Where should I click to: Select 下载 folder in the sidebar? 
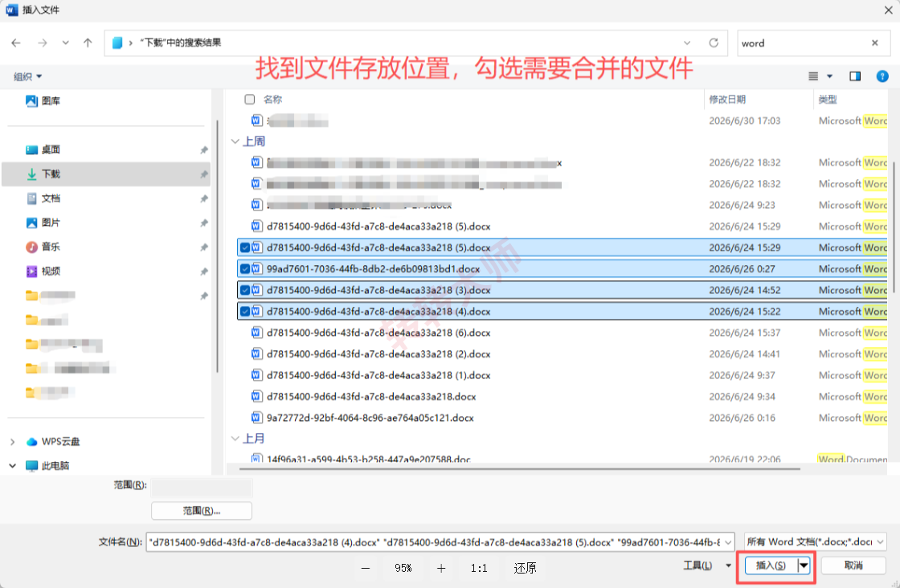(106, 174)
